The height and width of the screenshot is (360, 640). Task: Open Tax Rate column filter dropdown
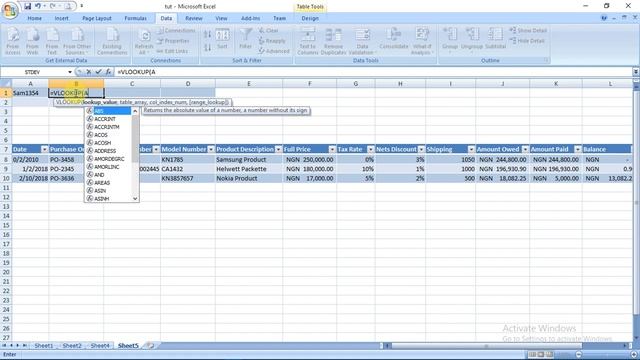(x=371, y=149)
